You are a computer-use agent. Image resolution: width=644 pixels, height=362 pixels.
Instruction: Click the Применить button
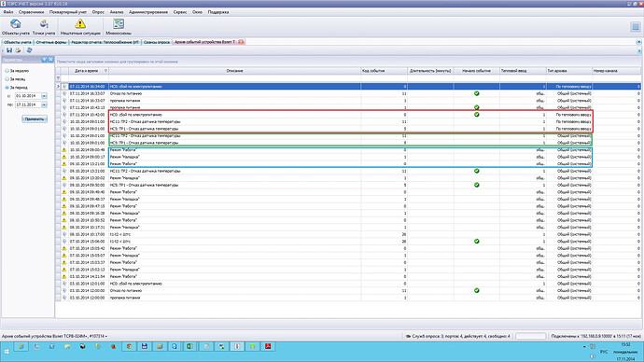click(35, 119)
